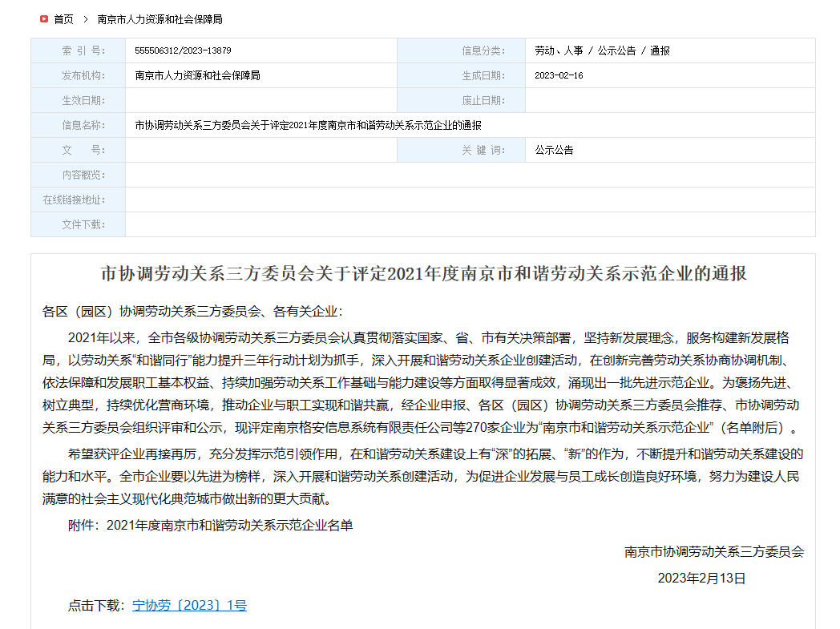Click the breadcrumb separator arrow

(x=85, y=19)
